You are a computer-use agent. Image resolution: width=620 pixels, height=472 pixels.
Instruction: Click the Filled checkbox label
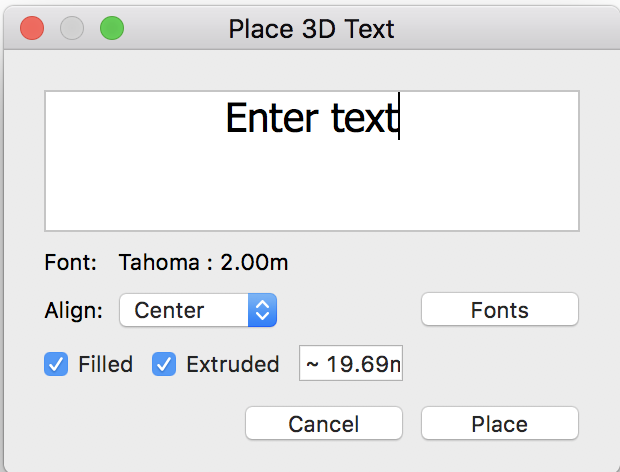[105, 364]
